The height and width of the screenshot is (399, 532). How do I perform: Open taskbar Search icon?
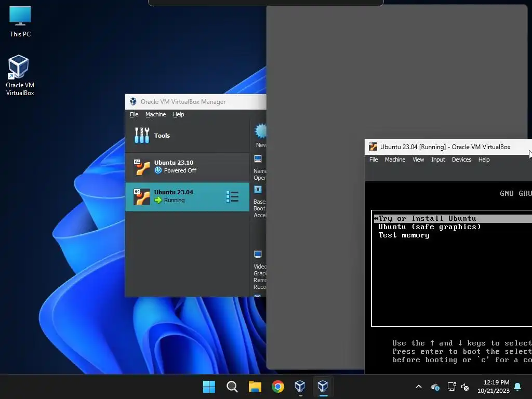click(232, 387)
